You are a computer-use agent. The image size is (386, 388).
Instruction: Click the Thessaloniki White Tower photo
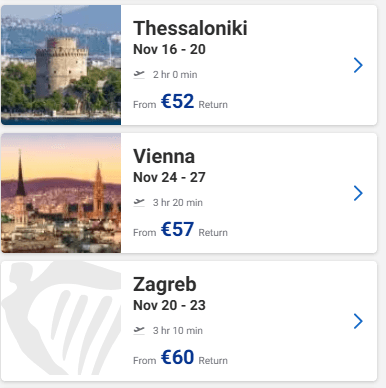click(61, 65)
